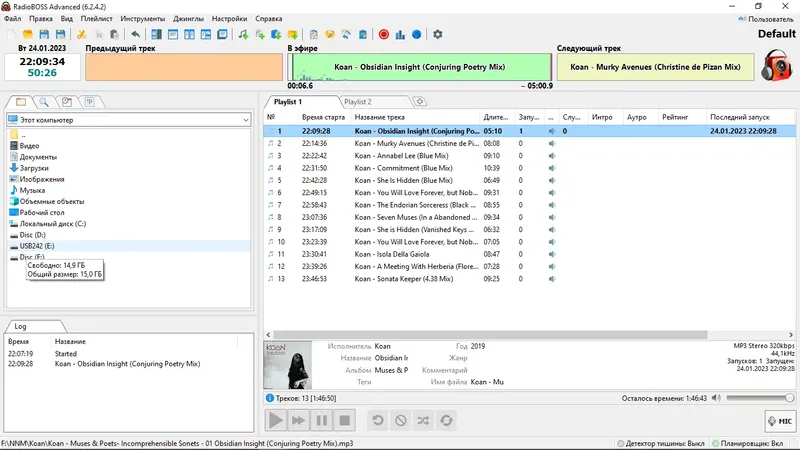Click the speaker icon near remaining time
This screenshot has height=450, width=800.
[716, 398]
